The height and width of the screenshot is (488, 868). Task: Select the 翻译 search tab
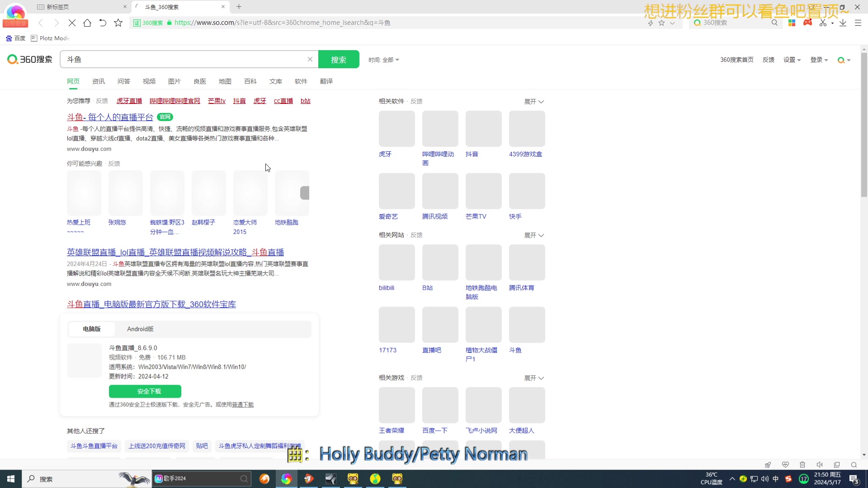[326, 81]
